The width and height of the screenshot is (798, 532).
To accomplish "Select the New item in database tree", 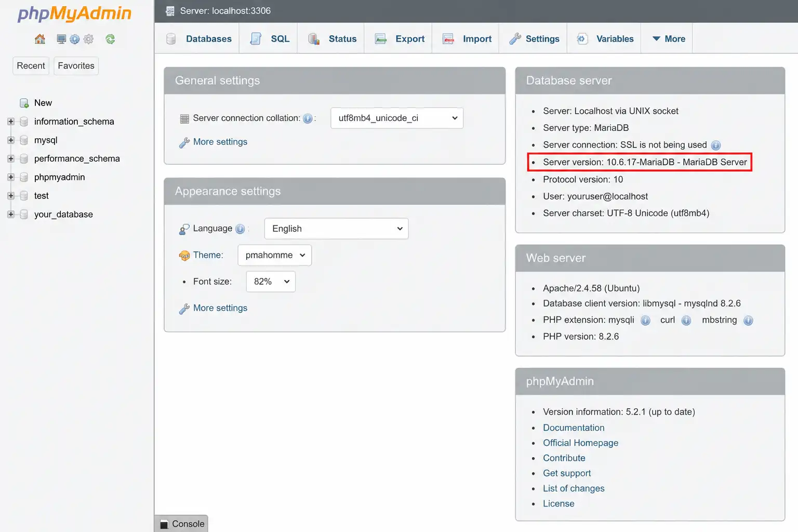I will coord(43,103).
